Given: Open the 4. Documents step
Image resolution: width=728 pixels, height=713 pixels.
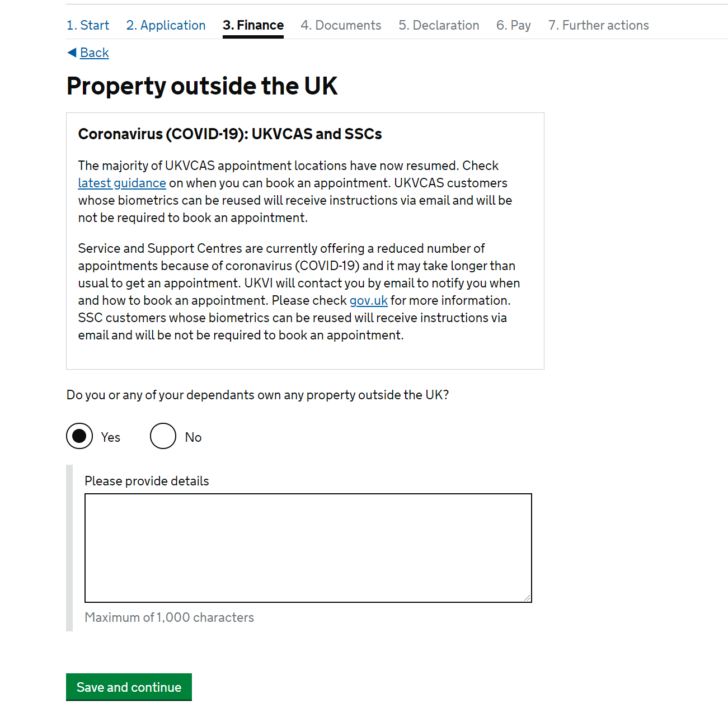Looking at the screenshot, I should [x=341, y=25].
